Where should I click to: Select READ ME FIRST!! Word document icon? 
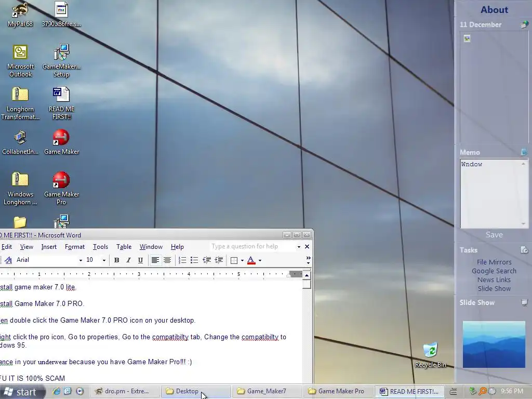(x=61, y=103)
